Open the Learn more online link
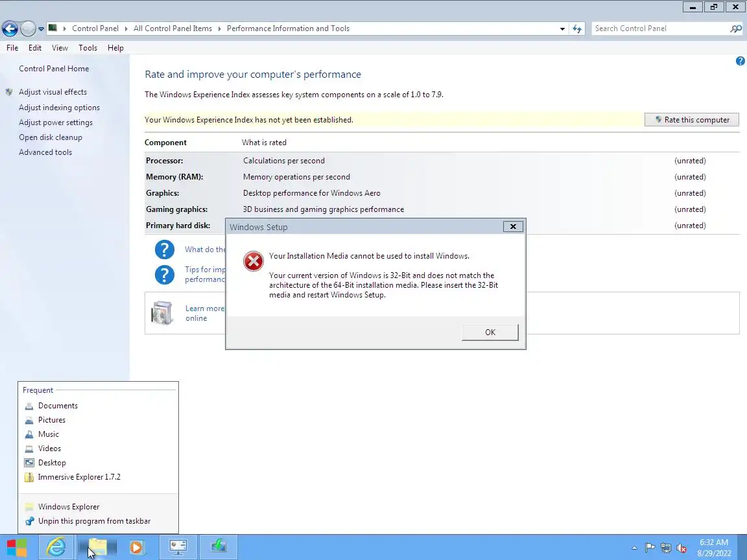The height and width of the screenshot is (560, 747). (x=204, y=313)
